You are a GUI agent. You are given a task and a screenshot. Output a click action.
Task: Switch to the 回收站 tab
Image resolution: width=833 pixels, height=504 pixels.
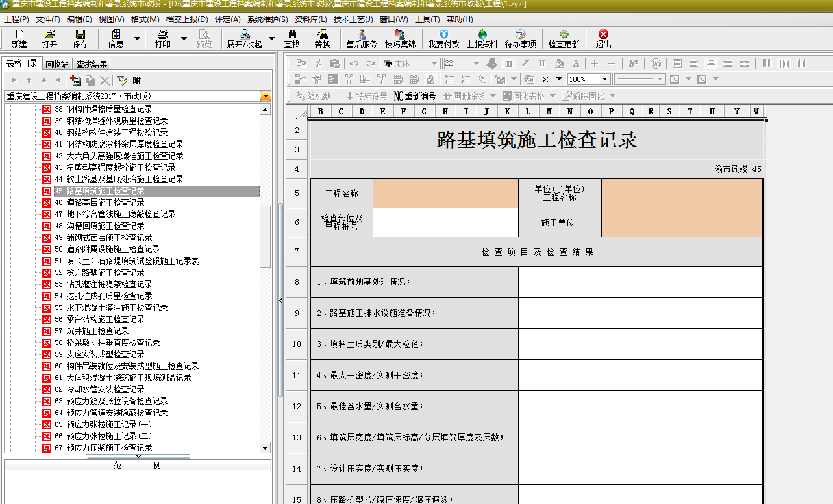[57, 64]
